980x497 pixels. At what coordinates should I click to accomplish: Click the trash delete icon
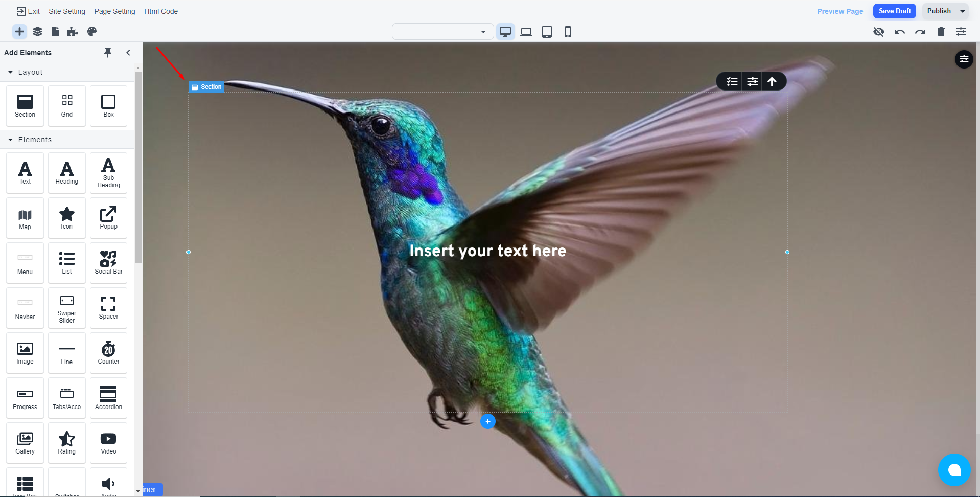pos(941,32)
